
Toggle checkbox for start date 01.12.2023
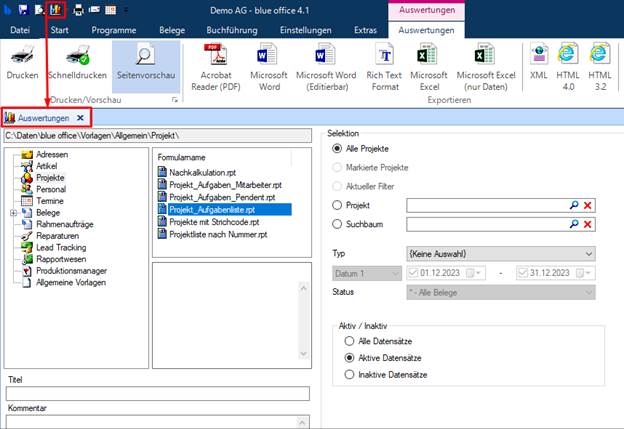coord(413,273)
